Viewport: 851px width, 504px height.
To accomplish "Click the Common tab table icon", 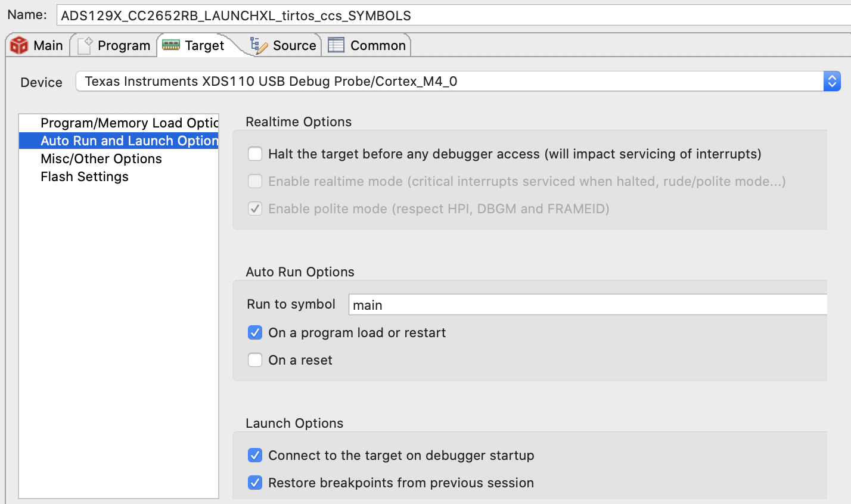I will point(336,45).
